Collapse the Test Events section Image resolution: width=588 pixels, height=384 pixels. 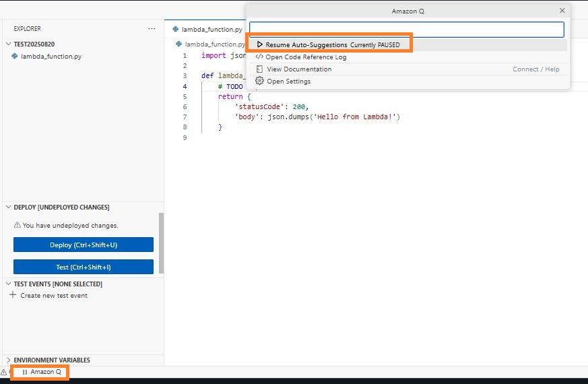[8, 284]
